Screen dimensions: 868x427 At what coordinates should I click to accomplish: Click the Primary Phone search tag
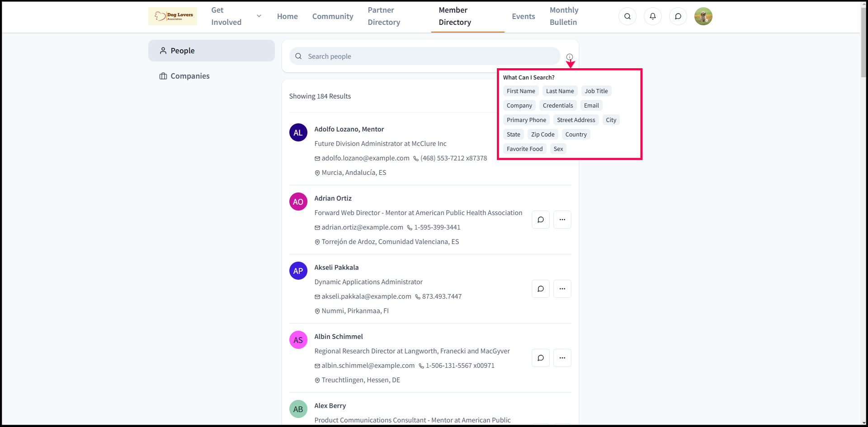tap(526, 120)
